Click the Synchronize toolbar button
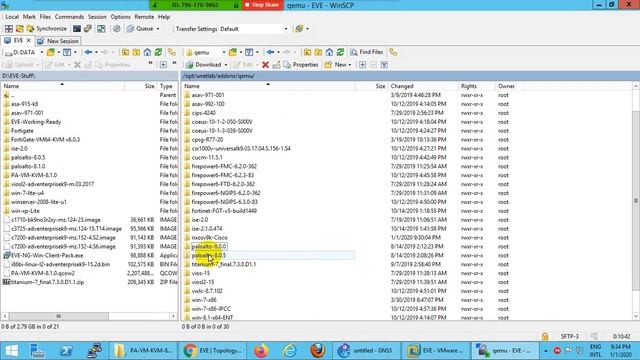This screenshot has width=640, height=360. [46, 29]
